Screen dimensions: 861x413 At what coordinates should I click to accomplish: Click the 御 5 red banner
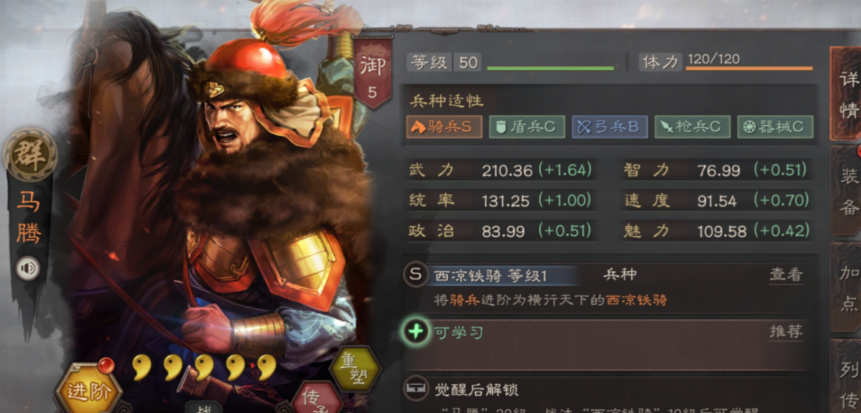coord(373,72)
